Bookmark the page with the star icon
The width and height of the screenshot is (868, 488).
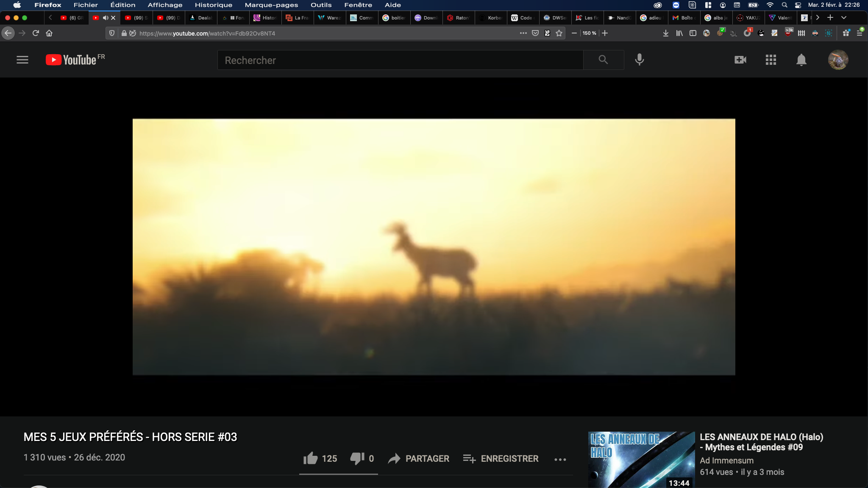[559, 33]
